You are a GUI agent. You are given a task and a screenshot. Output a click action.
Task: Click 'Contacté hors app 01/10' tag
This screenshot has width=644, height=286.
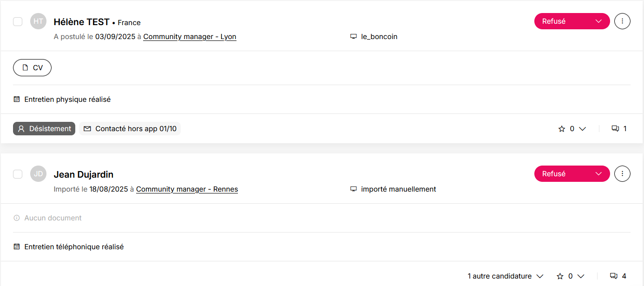[130, 129]
